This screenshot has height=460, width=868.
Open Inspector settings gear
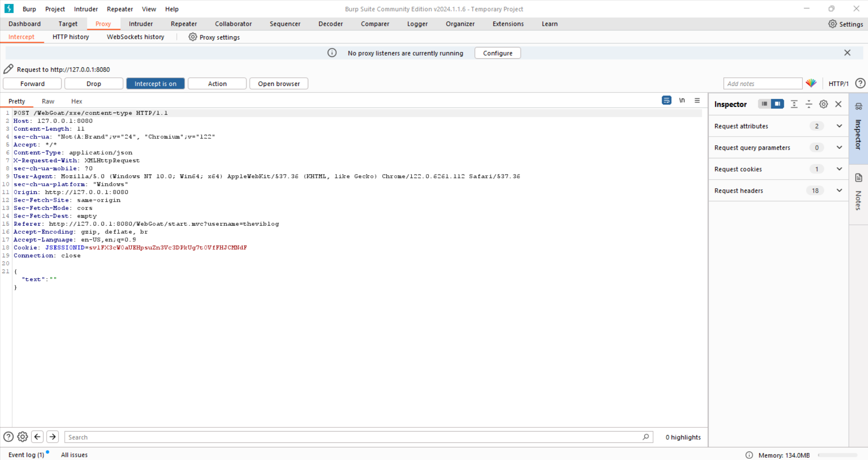pos(824,104)
